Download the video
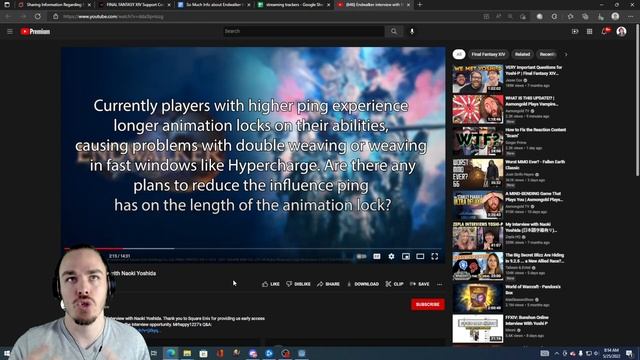Image resolution: width=640 pixels, height=360 pixels. pyautogui.click(x=363, y=284)
